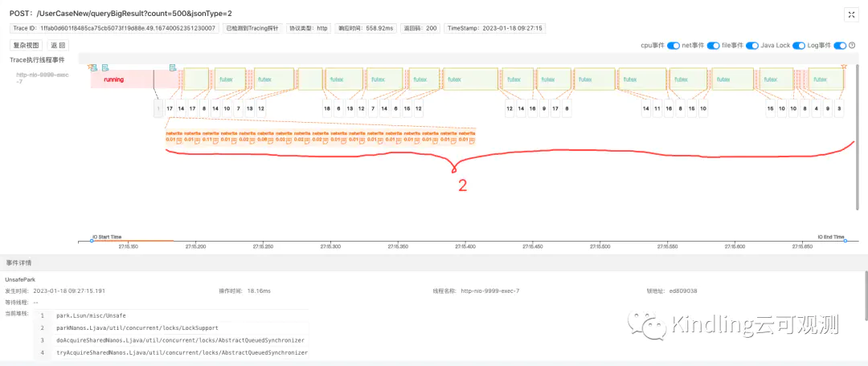
Task: Click the file icon beside netwrite 0.11
Action: pos(215,143)
